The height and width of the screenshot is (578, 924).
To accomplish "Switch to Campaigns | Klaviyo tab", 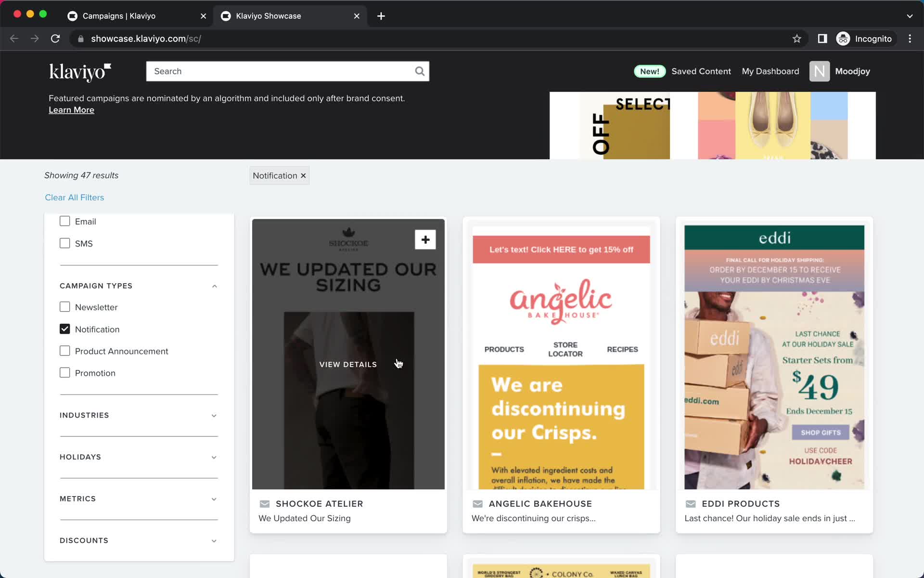I will (x=136, y=16).
